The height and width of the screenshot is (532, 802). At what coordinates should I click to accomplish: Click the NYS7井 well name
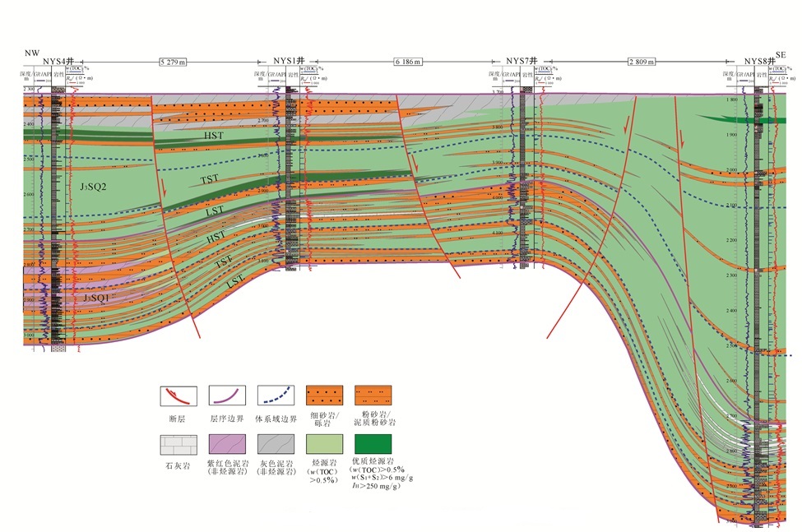coord(522,61)
